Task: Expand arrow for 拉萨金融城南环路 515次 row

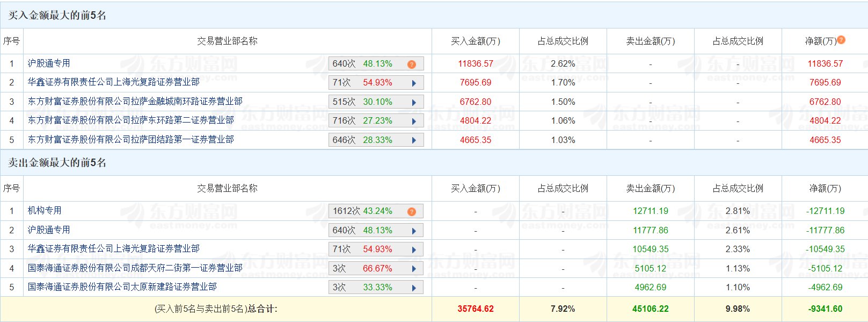Action: click(414, 102)
